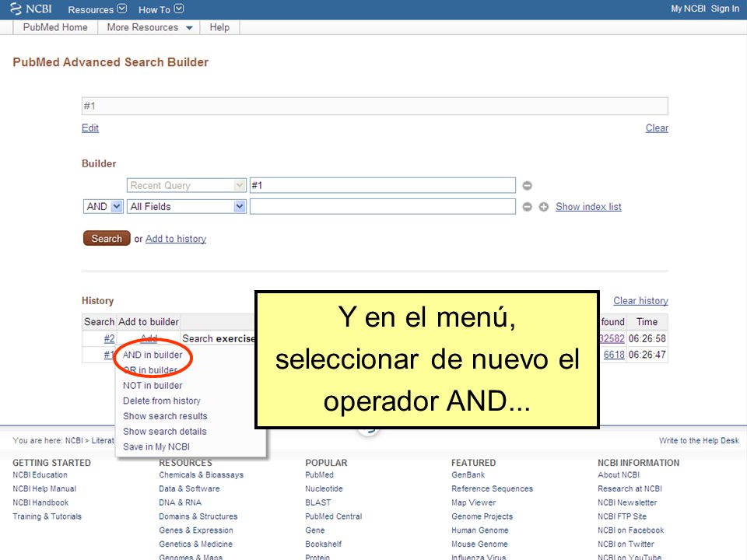Click inside the main query text box
This screenshot has width=747, height=560.
pos(375,107)
